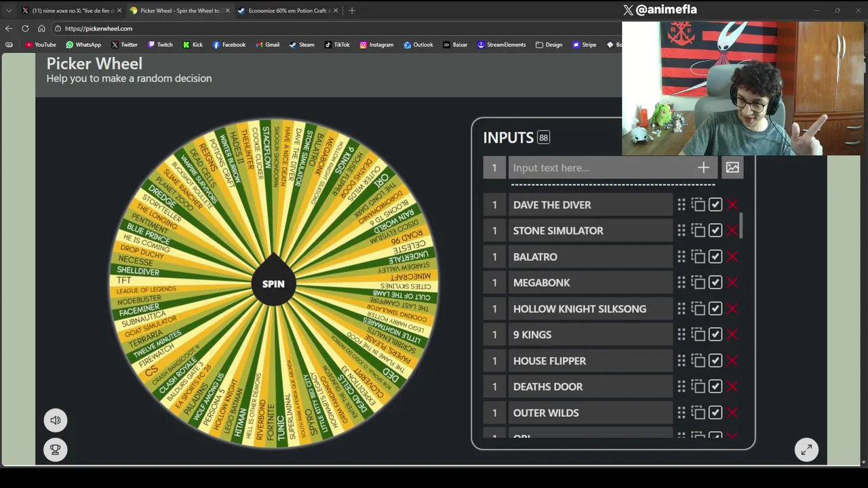Open the Twitch bookmark
This screenshot has height=488, width=868.
(160, 45)
